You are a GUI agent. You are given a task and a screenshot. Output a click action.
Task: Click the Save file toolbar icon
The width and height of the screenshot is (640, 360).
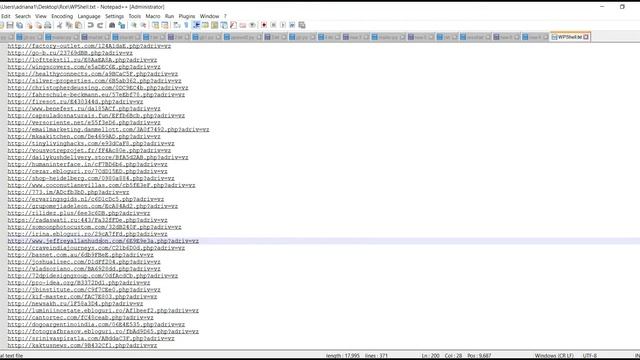point(10,25)
